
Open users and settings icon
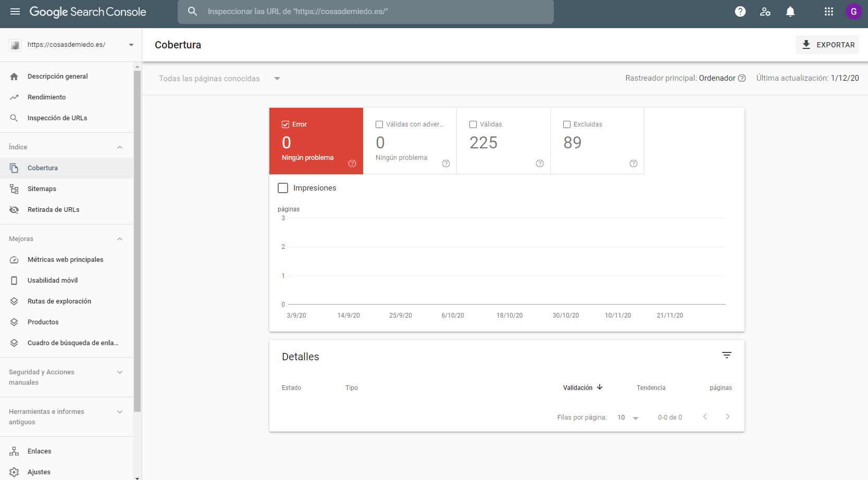[765, 11]
